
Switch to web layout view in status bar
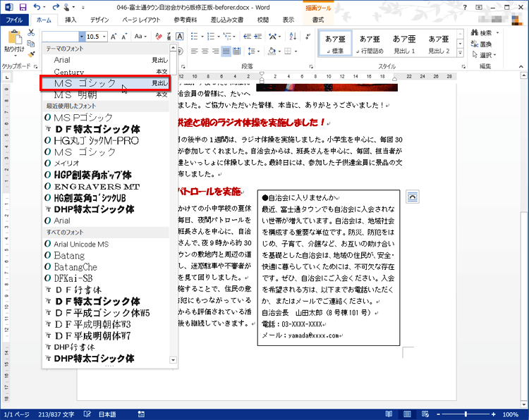(425, 414)
